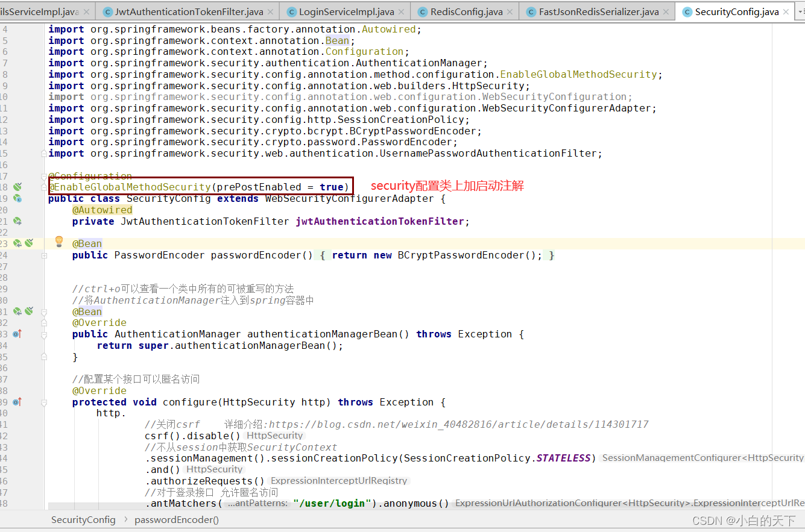
Task: Click the Spring bean gutter icon on line 18
Action: pos(17,187)
